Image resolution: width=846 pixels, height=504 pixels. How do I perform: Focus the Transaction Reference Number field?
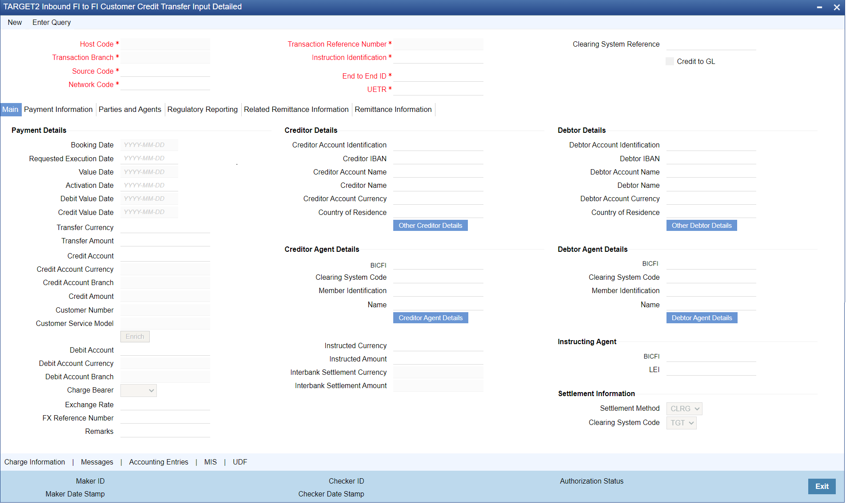pyautogui.click(x=438, y=44)
